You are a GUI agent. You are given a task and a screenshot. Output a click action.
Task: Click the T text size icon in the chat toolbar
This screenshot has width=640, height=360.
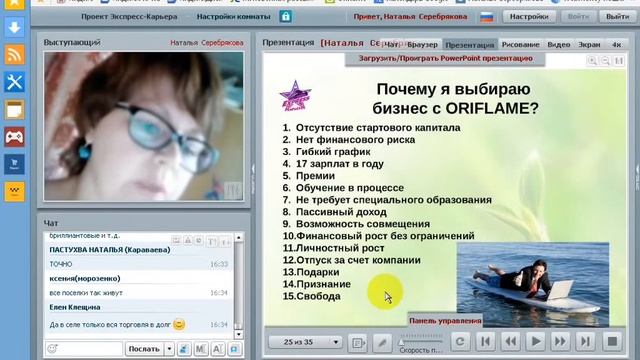[211, 242]
